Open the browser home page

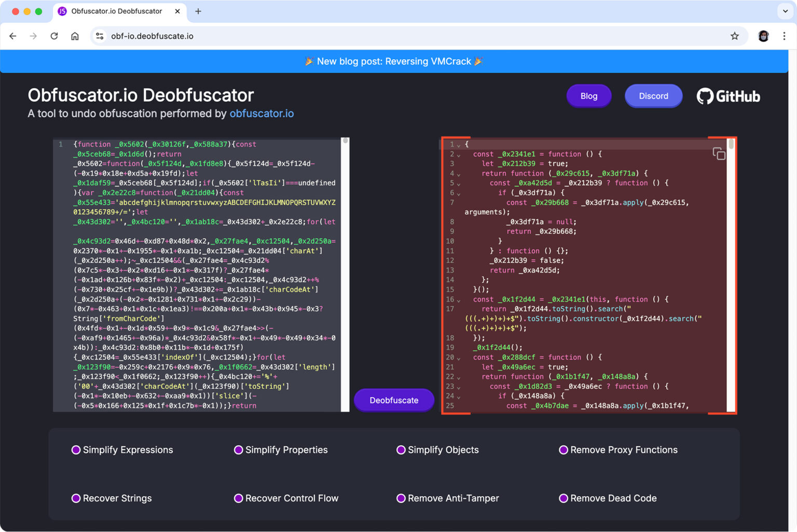75,36
